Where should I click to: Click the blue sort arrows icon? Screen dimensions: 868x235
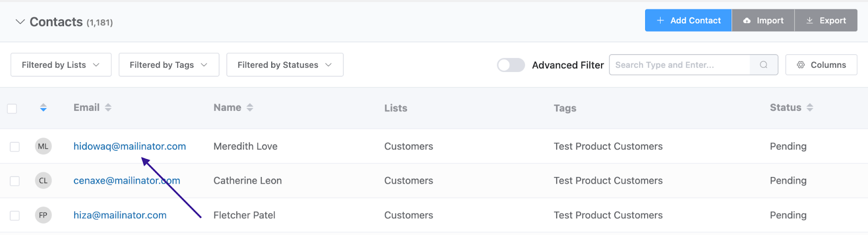pos(43,108)
